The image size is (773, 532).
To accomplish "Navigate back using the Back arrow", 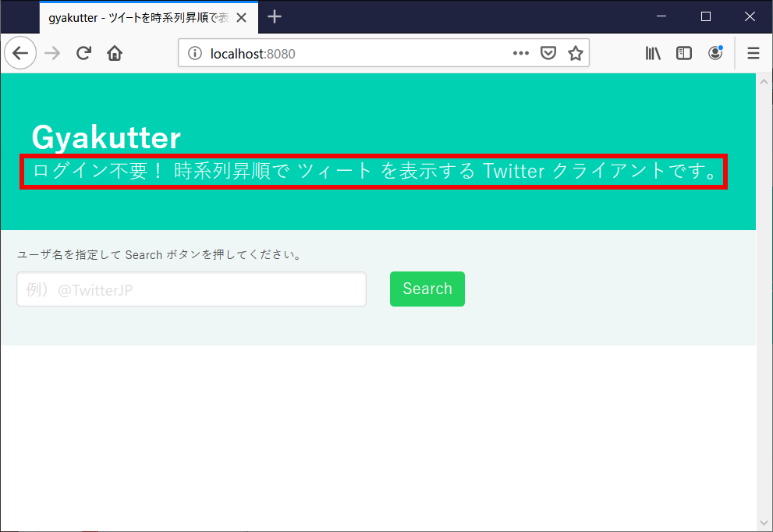I will 20,52.
